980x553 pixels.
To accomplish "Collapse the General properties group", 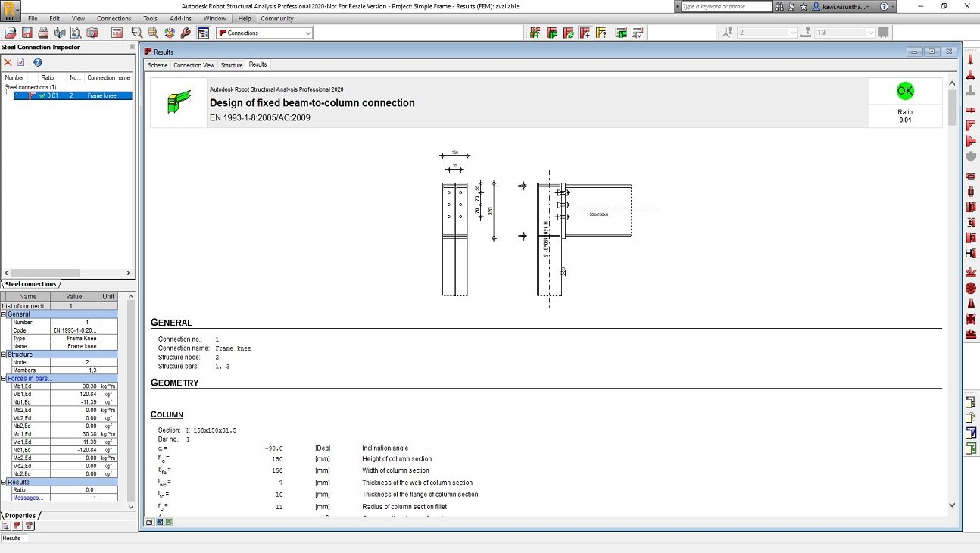I will 4,314.
